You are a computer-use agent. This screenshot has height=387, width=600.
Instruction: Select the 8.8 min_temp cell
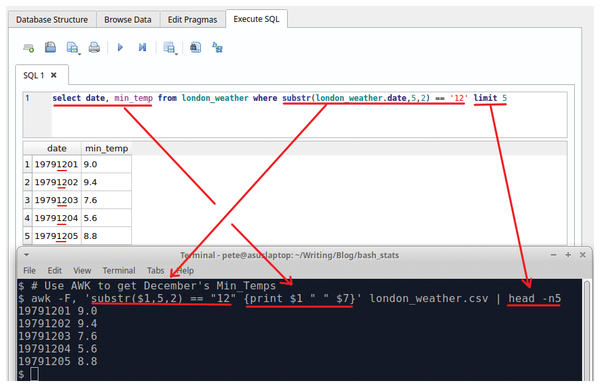pos(106,236)
